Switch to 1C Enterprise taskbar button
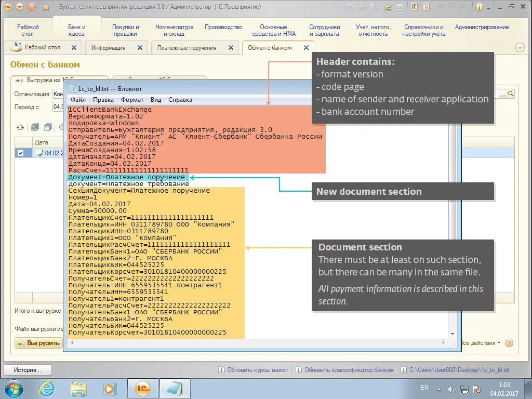532x399 pixels. (143, 389)
